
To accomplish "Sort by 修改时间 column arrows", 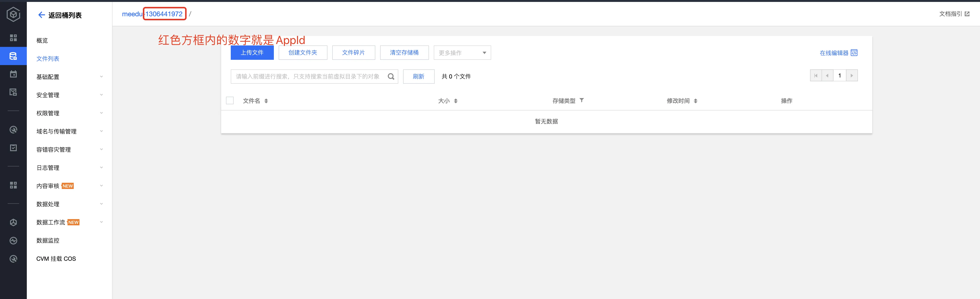I will [695, 101].
